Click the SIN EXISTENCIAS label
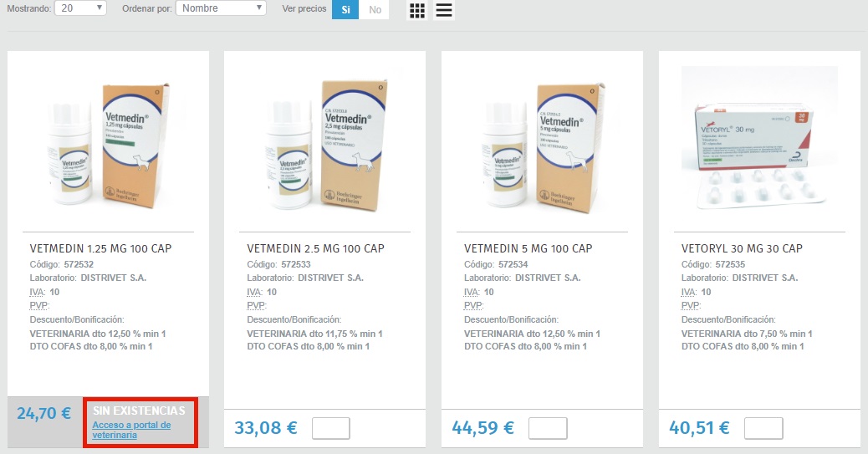Image resolution: width=868 pixels, height=454 pixels. click(x=139, y=411)
